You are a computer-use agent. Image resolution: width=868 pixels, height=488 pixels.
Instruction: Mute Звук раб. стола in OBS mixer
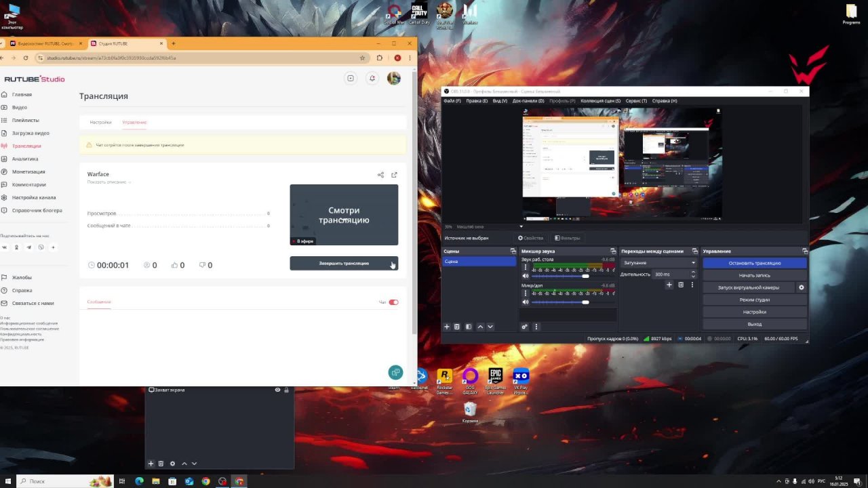(x=525, y=276)
